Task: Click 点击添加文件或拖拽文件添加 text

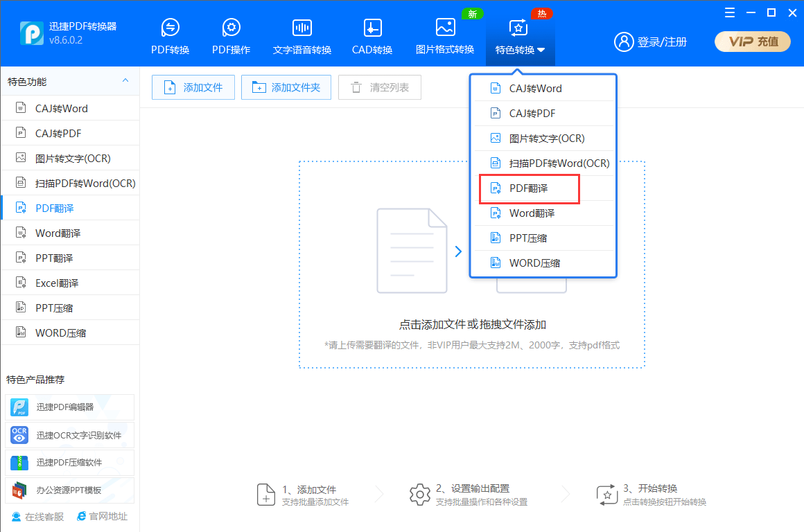Action: 472,324
